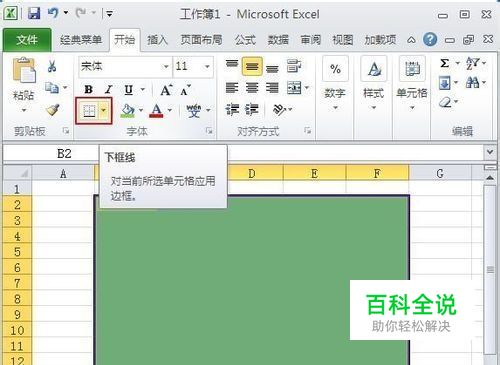
Task: Go to the 公式 tab
Action: 245,40
